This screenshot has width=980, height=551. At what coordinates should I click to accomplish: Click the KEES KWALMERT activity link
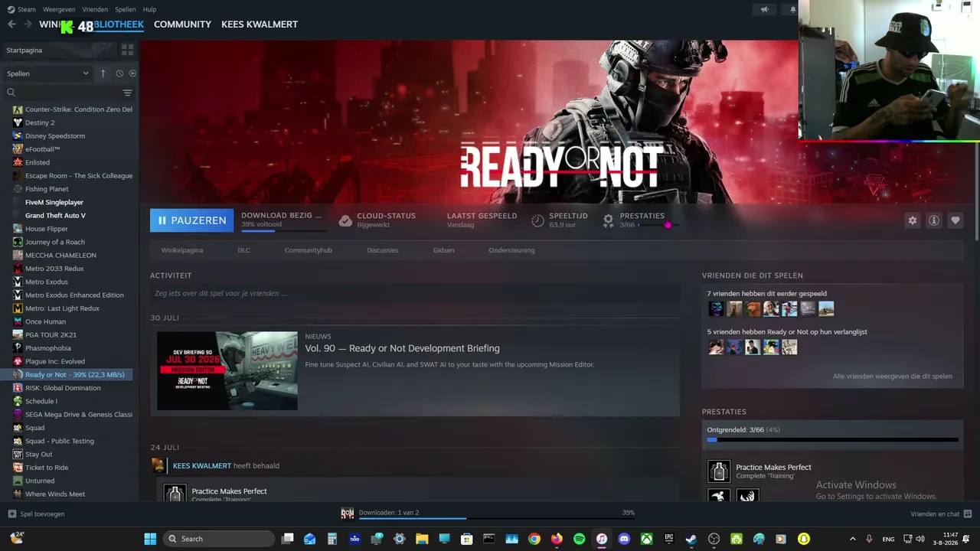[x=202, y=465]
